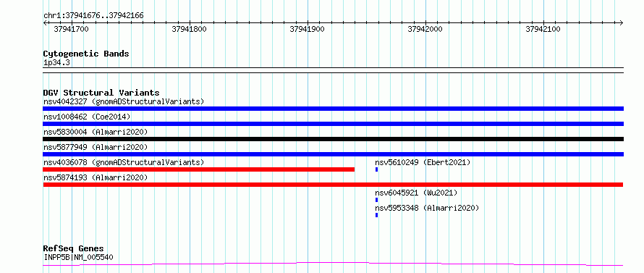Open the nsv6045921 (Wu2021) label
The image size is (644, 273).
[416, 193]
